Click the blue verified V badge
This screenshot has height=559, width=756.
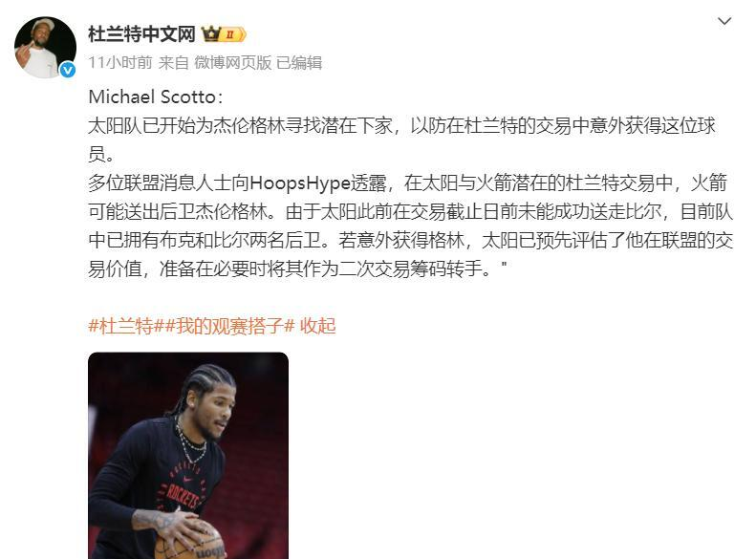(x=68, y=71)
